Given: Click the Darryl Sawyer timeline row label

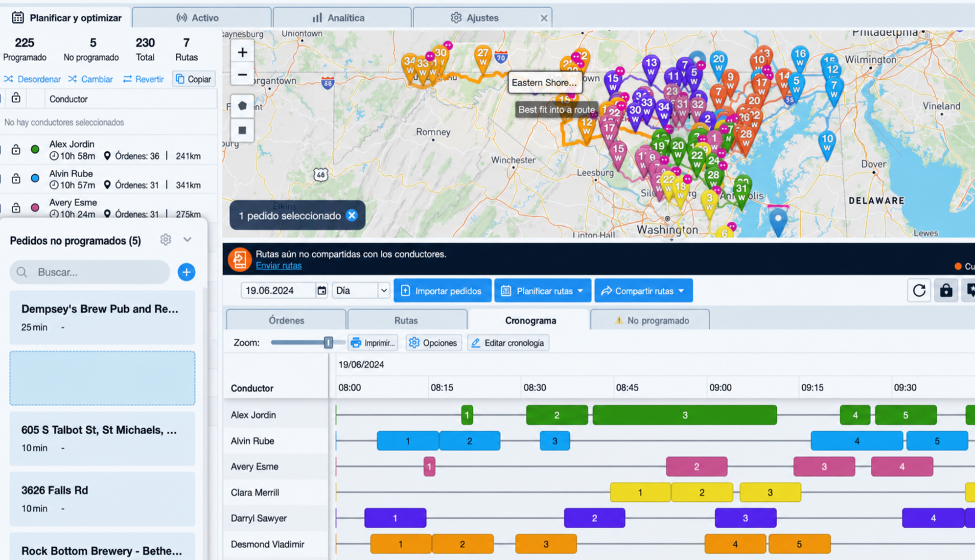Looking at the screenshot, I should coord(259,518).
